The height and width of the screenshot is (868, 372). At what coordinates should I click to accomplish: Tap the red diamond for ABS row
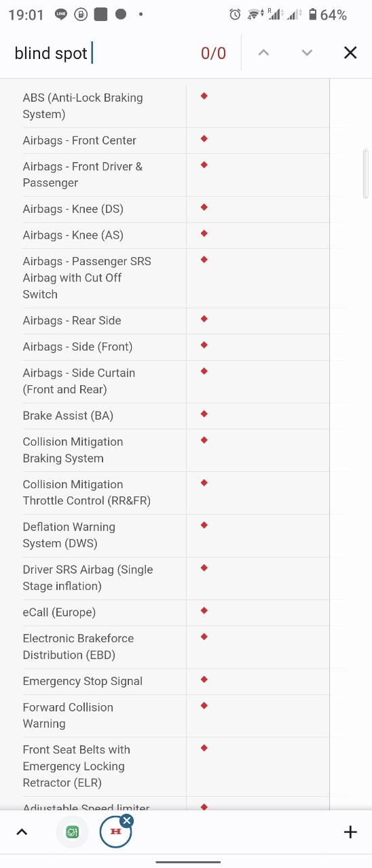(x=204, y=96)
